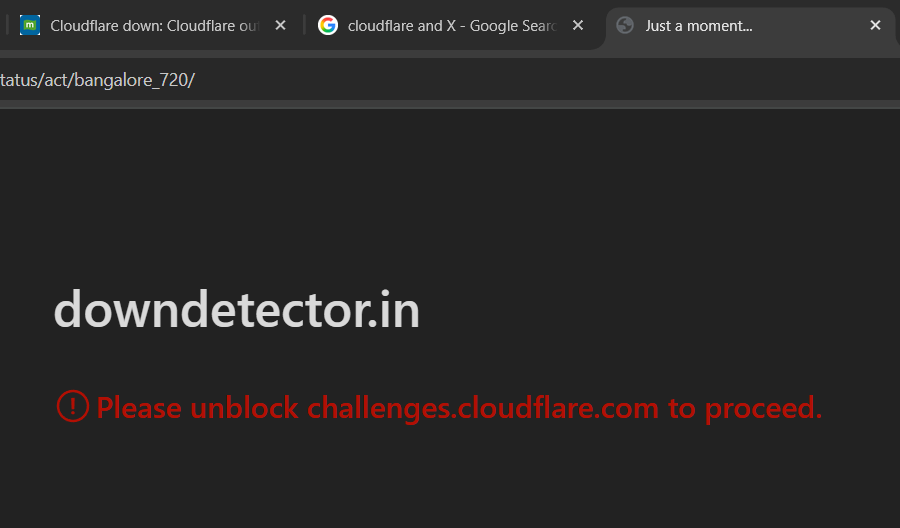Click the downdetector.in heading
Image resolution: width=900 pixels, height=528 pixels.
tap(237, 310)
